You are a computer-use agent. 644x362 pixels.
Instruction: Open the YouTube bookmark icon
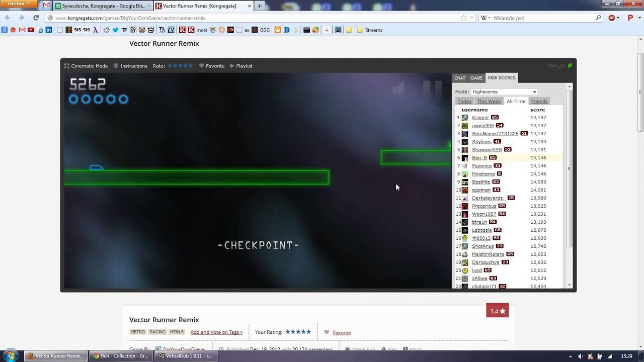tap(31, 30)
